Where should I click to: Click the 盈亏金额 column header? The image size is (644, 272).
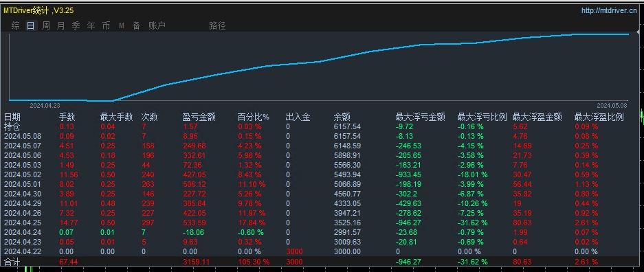tap(199, 117)
